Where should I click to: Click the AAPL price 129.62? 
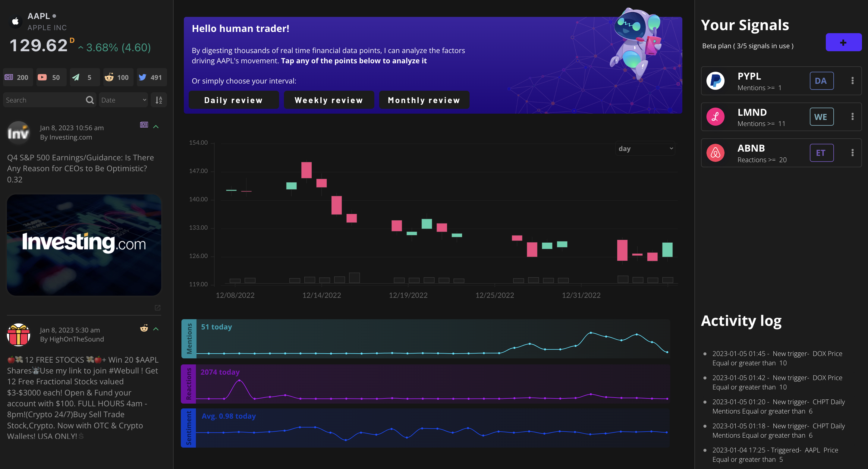pyautogui.click(x=39, y=46)
